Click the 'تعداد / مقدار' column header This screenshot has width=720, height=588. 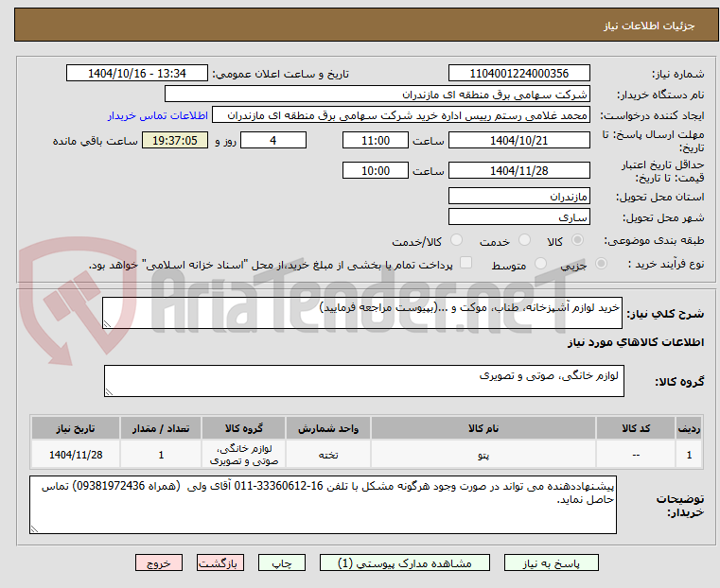pyautogui.click(x=161, y=428)
